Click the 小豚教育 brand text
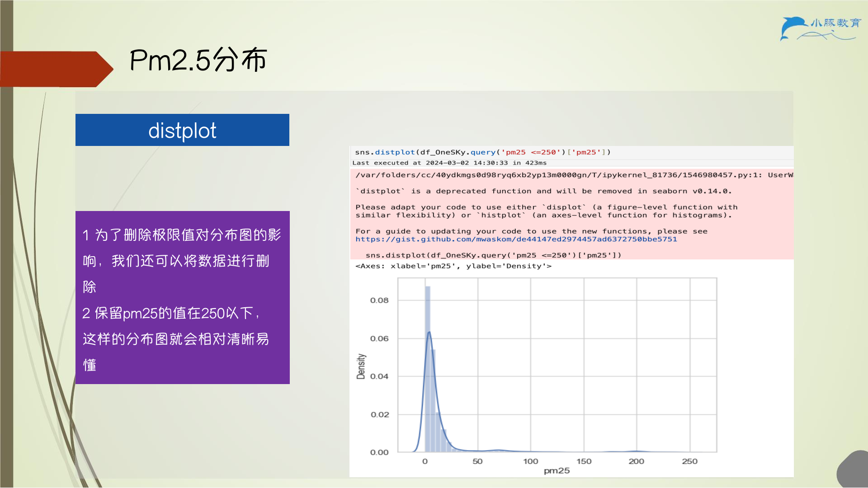Viewport: 868px width, 488px height. [835, 23]
